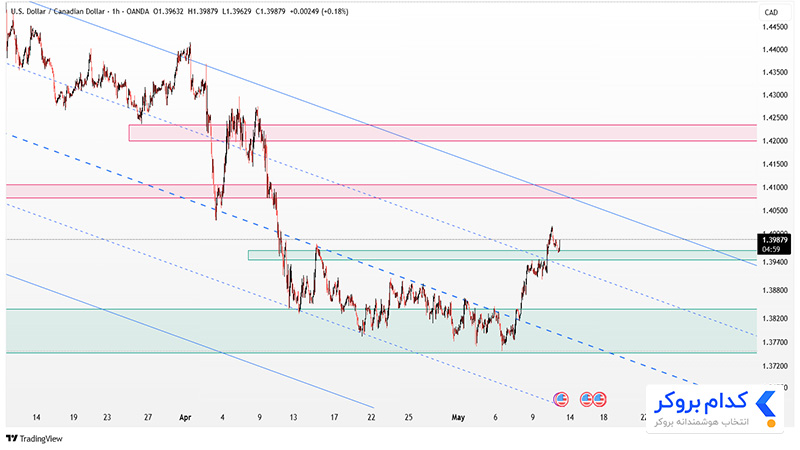Image resolution: width=800 pixels, height=450 pixels.
Task: Click the 25 date label on time axis
Action: click(x=409, y=417)
